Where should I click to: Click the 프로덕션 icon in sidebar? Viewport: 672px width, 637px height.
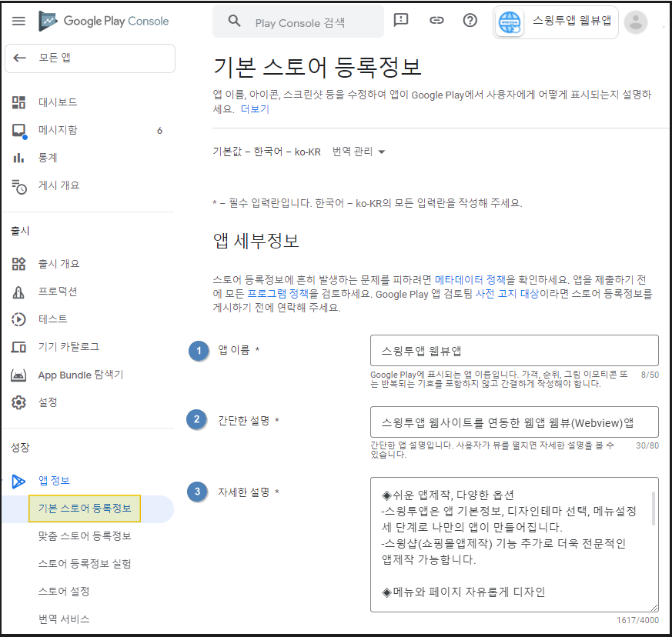[19, 292]
